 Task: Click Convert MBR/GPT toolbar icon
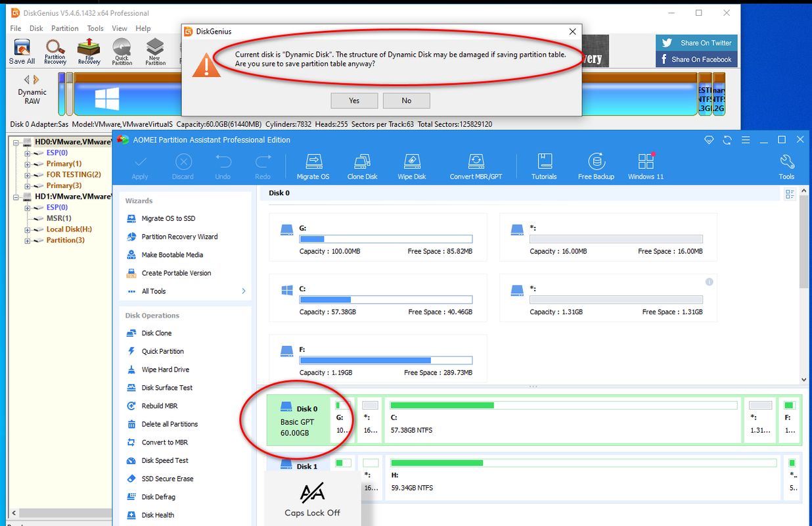(476, 167)
